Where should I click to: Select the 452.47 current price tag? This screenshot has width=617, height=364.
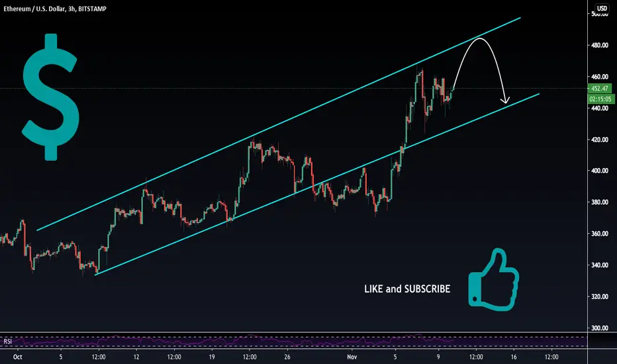600,89
